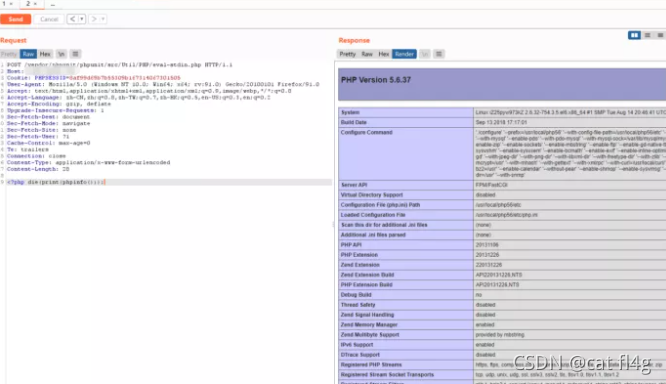
Task: Switch to Repeater tab 1
Action: click(x=4, y=4)
